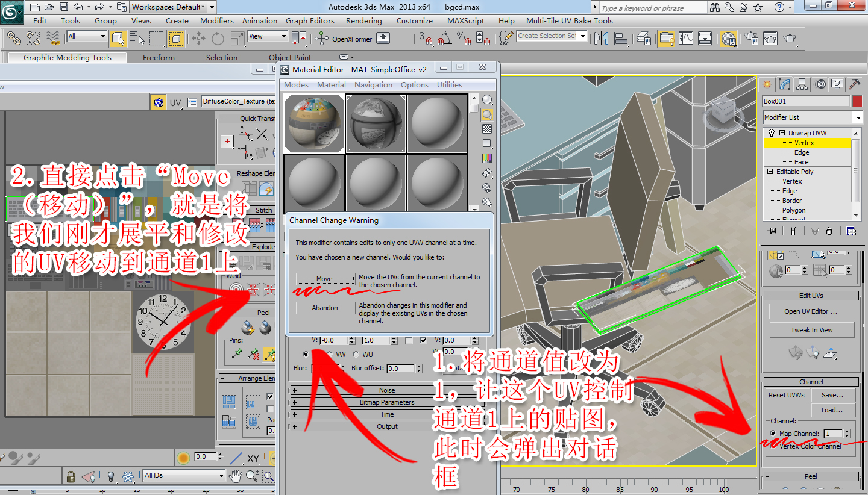Click the Open UV Editor button
The height and width of the screenshot is (495, 868).
tap(811, 311)
